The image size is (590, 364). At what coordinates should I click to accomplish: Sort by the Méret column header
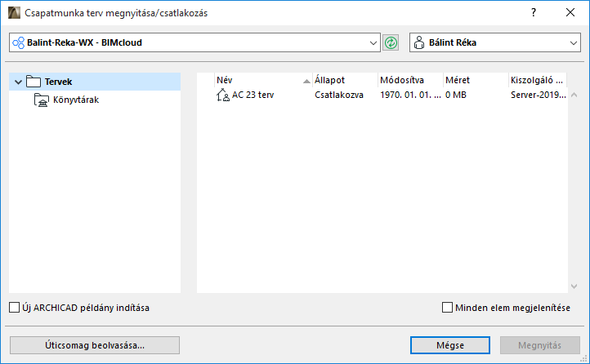[476, 80]
